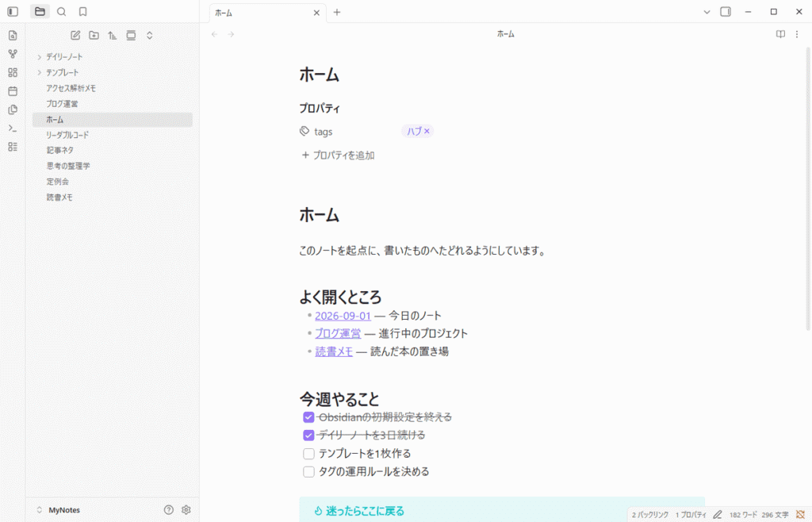Click '2 バックリンク' in status bar
Viewport: 812px width, 522px height.
(650, 515)
